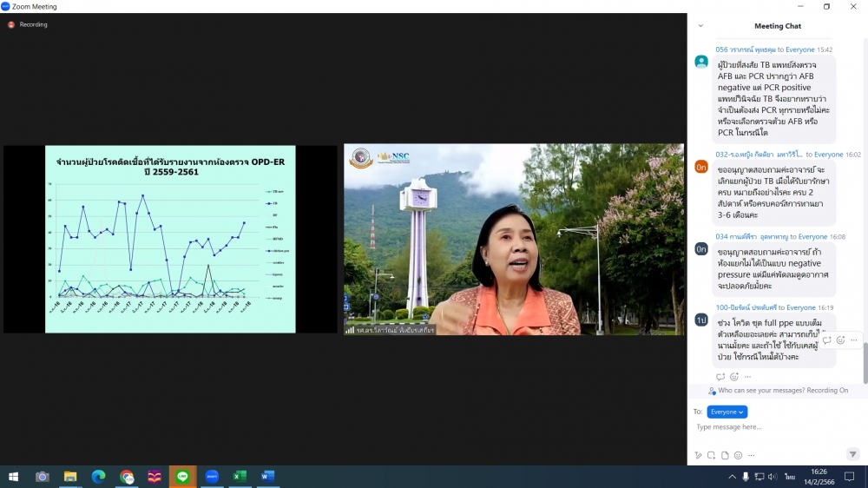The image size is (868, 488).
Task: Open the Everyone recipient dropdown
Action: (x=727, y=412)
